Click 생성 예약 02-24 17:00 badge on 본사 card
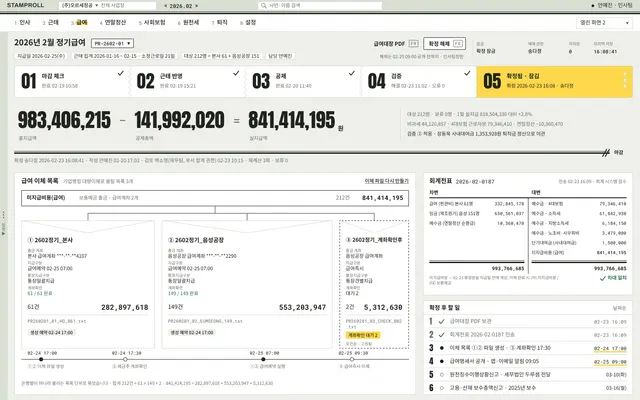 pyautogui.click(x=51, y=333)
